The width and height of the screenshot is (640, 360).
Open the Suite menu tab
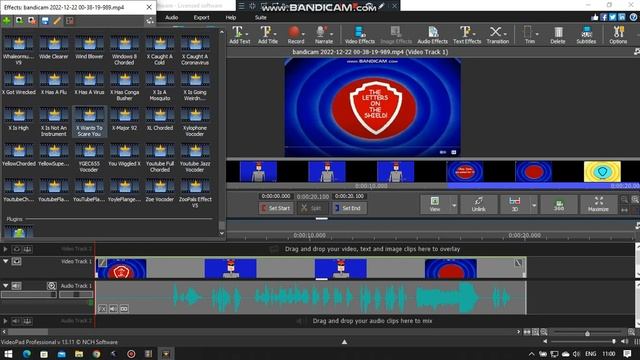[x=260, y=18]
